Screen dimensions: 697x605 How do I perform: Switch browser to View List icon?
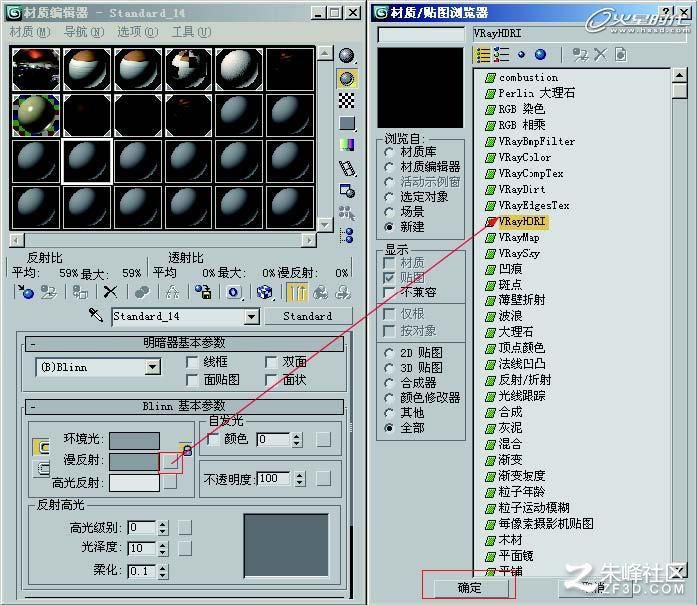(x=483, y=55)
